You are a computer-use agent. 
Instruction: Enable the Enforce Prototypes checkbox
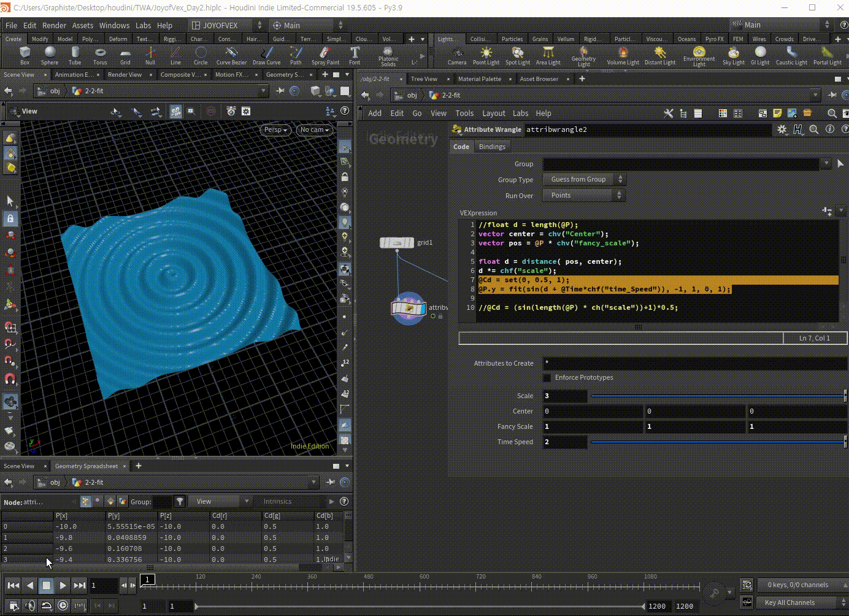click(547, 378)
